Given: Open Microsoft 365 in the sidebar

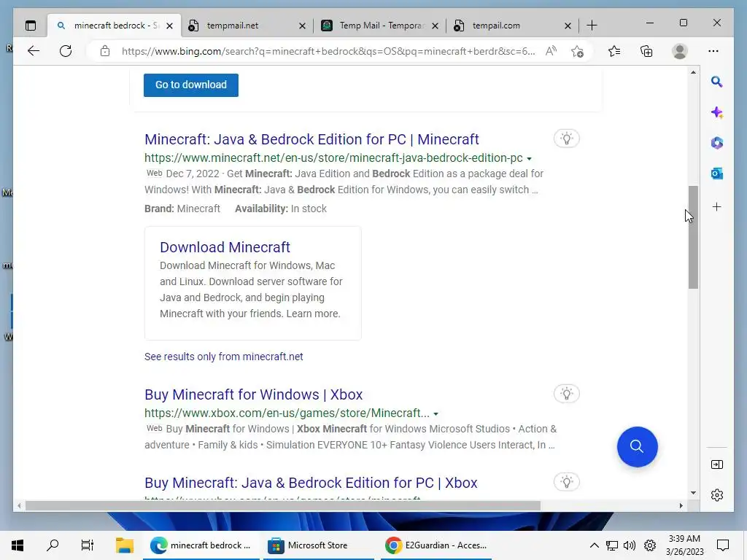Looking at the screenshot, I should click(x=716, y=143).
